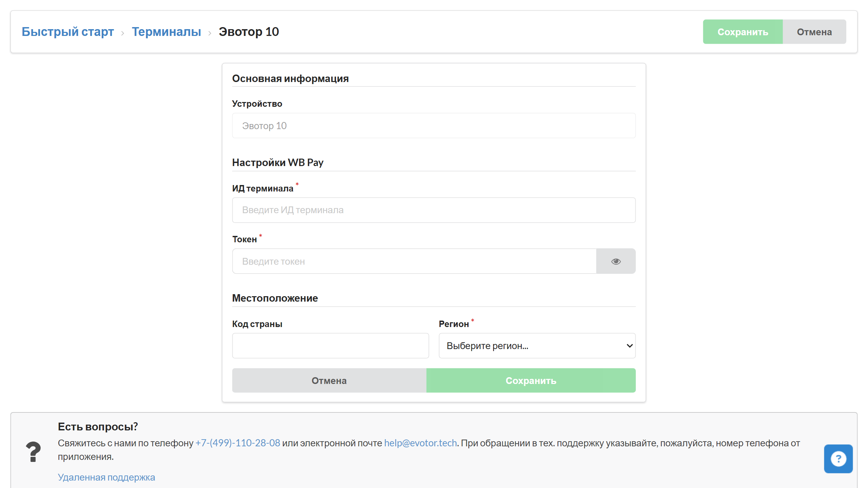Focus the 'Введите токен' input field
This screenshot has height=488, width=868.
pyautogui.click(x=414, y=261)
